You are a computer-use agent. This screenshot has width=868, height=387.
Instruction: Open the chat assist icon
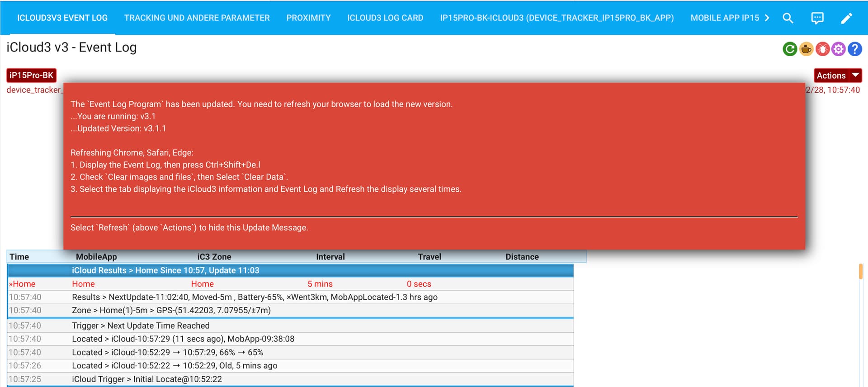(817, 18)
